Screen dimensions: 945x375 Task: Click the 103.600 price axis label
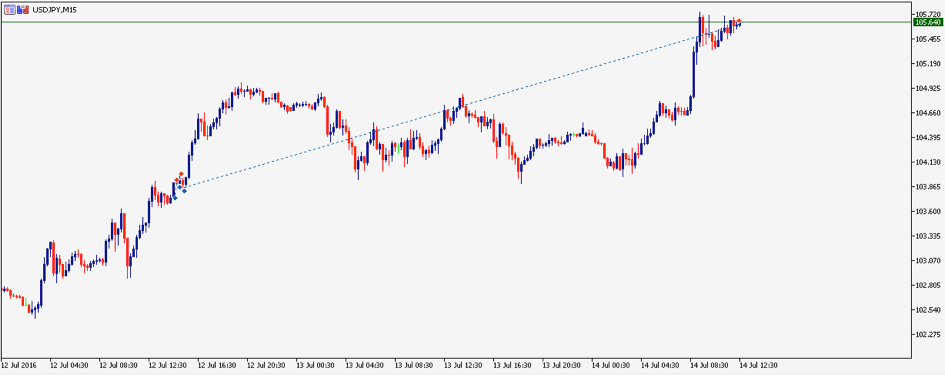click(x=928, y=211)
